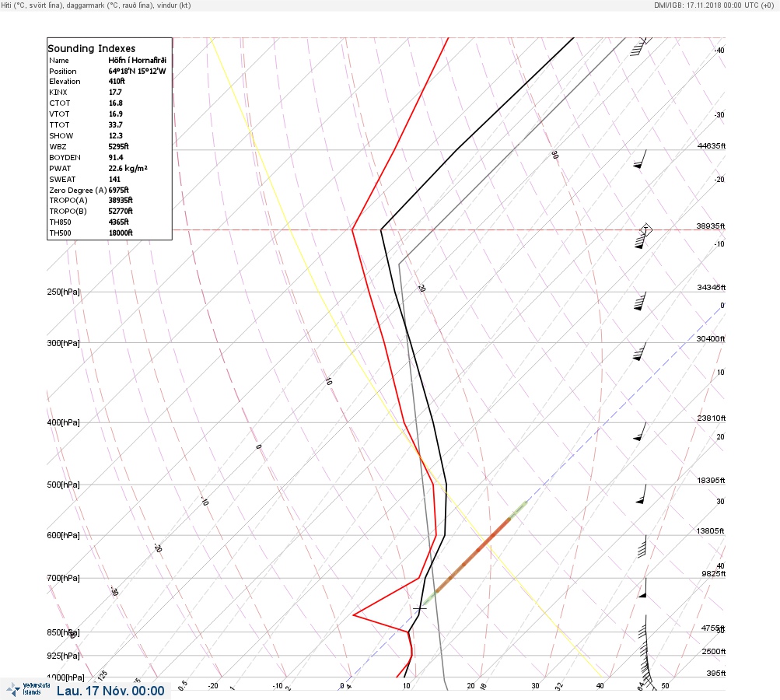Click the VTOT value 16.9

click(116, 114)
